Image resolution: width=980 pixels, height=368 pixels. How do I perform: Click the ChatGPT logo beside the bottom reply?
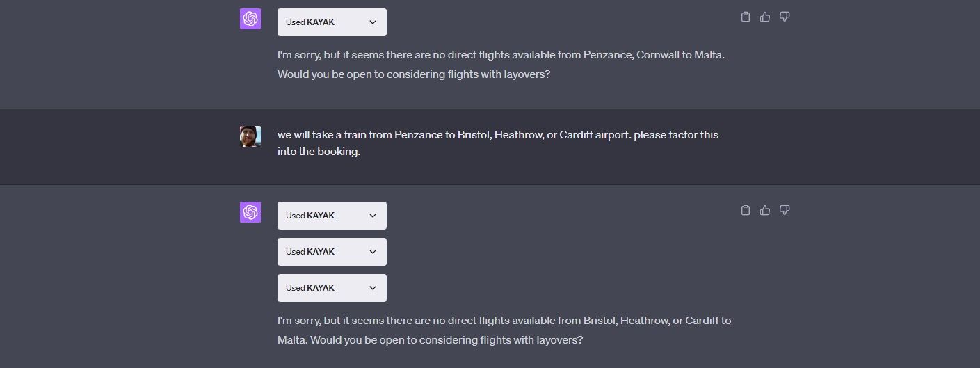250,212
